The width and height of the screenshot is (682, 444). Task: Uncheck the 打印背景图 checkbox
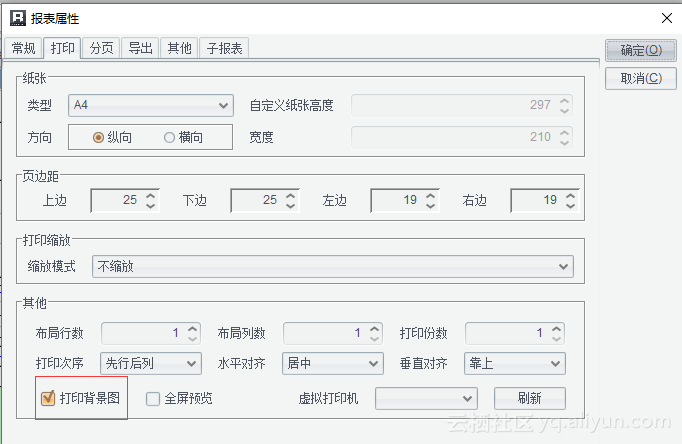(x=48, y=398)
